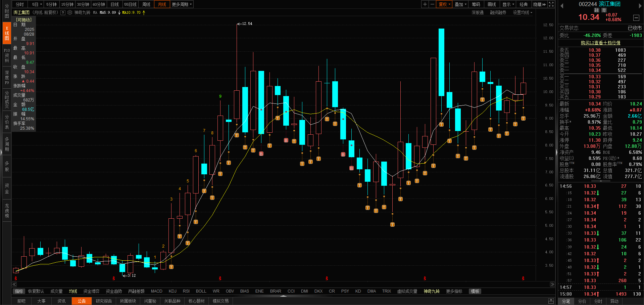The height and width of the screenshot is (305, 644).
Task: Select the 月线 monthly period tab
Action: pyautogui.click(x=162, y=4)
